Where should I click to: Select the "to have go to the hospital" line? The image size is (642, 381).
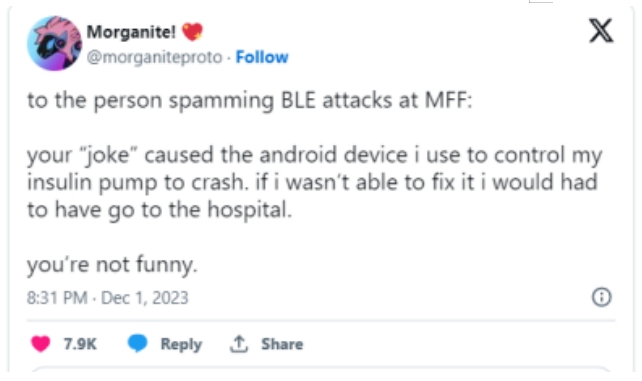click(160, 210)
